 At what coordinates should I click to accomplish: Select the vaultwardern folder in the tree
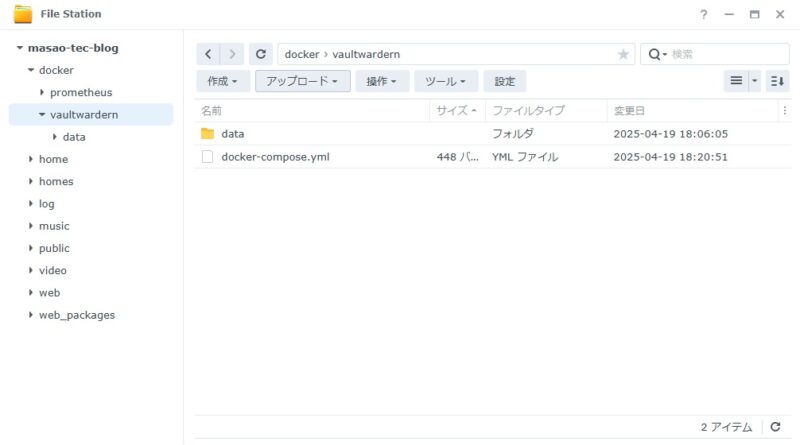click(x=84, y=115)
